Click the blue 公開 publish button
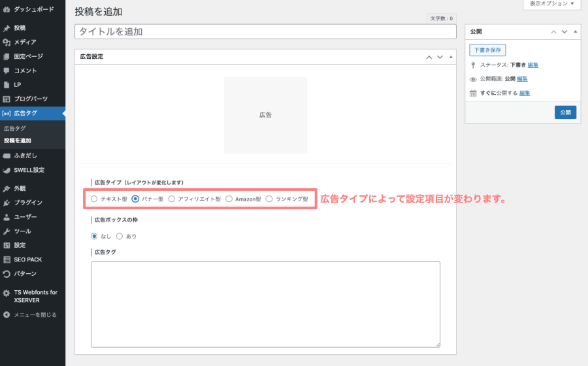Viewport: 588px width, 366px height. [x=565, y=112]
